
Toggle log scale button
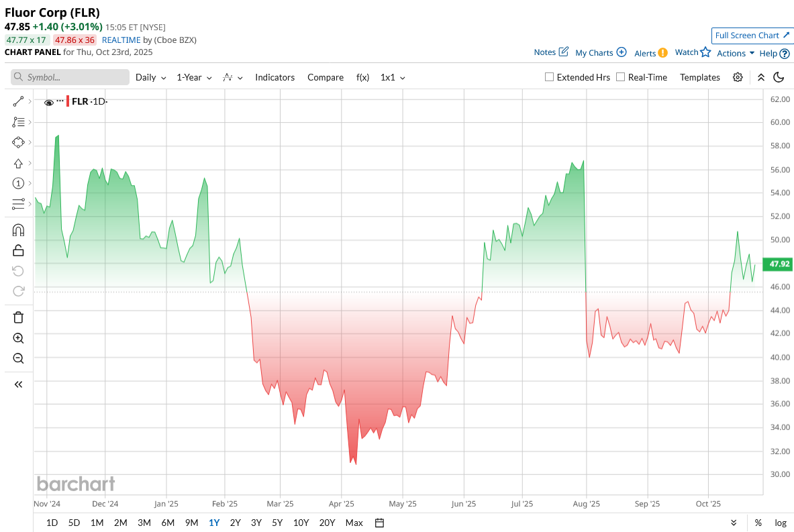(781, 523)
